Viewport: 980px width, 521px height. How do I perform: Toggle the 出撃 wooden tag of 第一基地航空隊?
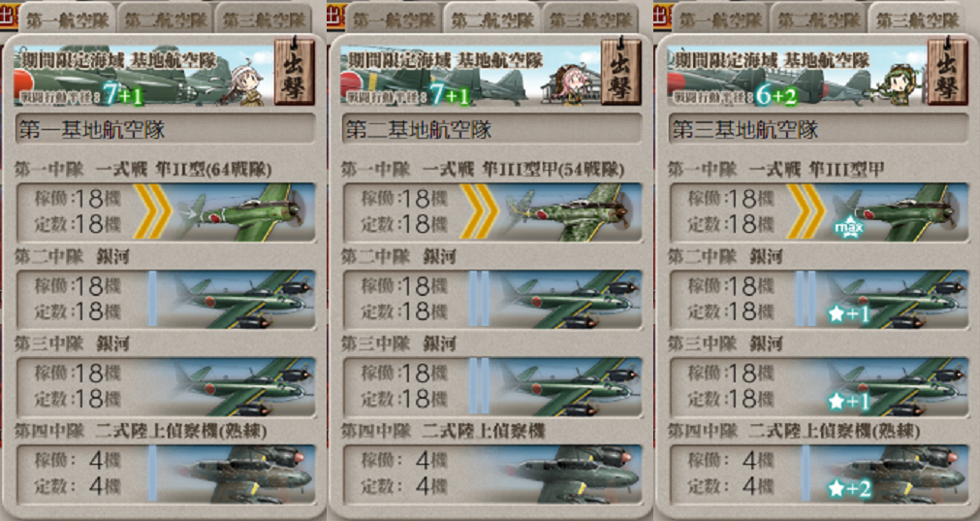click(295, 71)
